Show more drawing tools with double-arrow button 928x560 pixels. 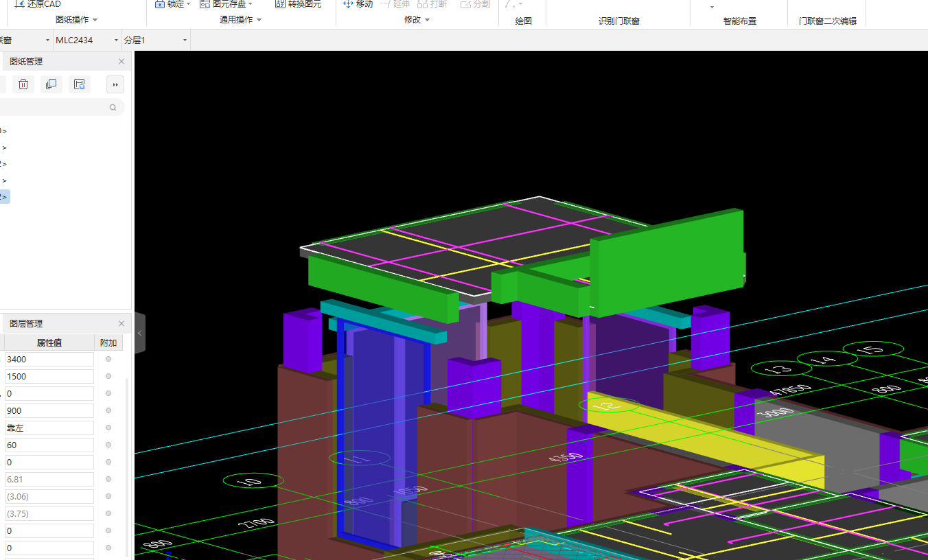coord(115,84)
